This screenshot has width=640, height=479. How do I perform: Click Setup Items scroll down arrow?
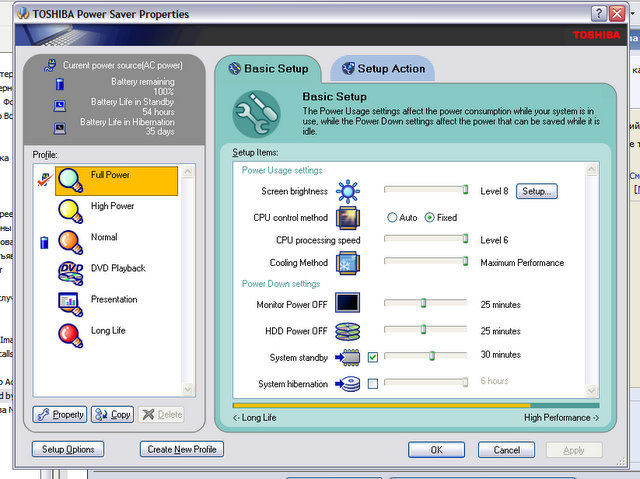(x=591, y=391)
